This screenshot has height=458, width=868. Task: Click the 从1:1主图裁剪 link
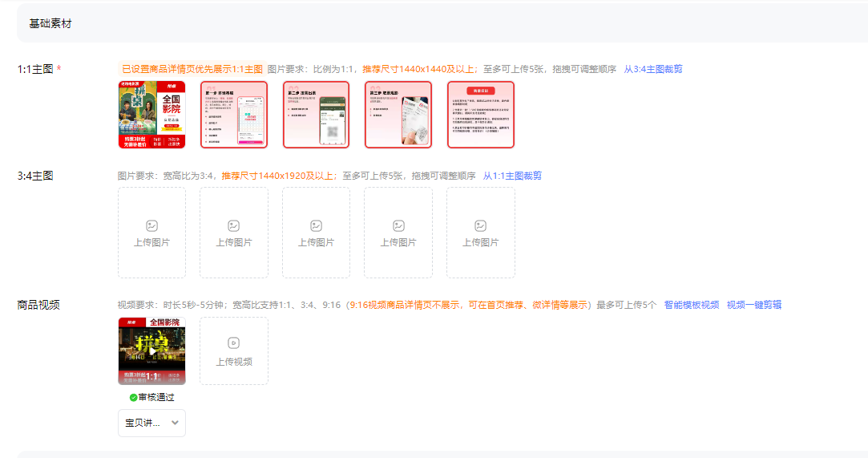(512, 176)
